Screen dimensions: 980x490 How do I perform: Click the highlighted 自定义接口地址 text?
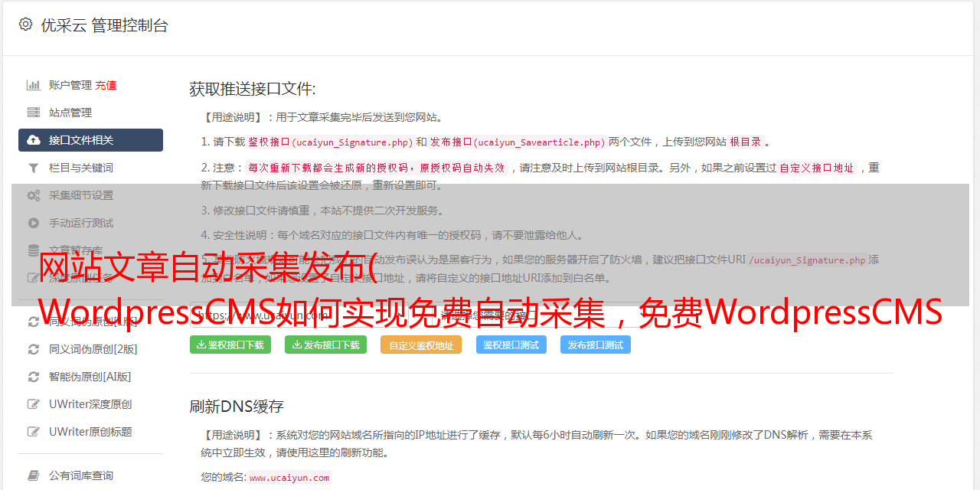tap(817, 168)
